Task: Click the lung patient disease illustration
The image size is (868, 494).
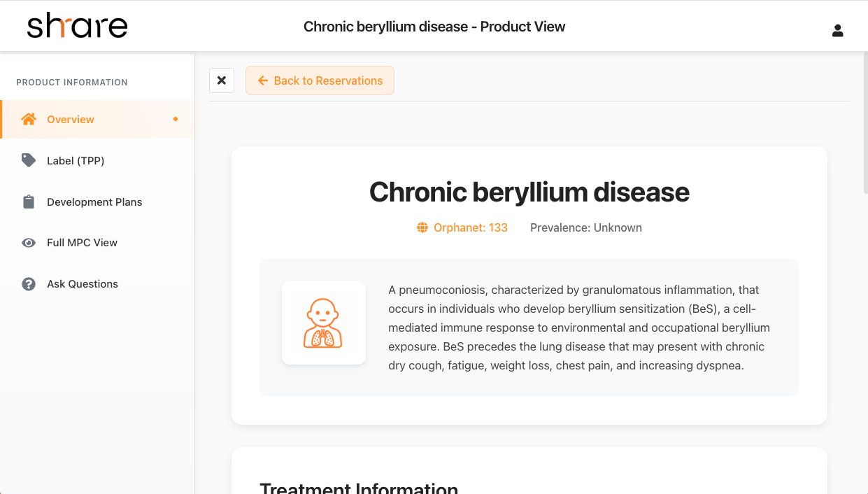Action: click(323, 323)
